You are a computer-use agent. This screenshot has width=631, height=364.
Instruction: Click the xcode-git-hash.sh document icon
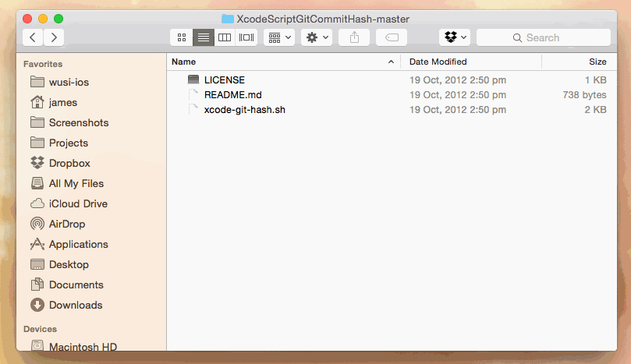[193, 109]
